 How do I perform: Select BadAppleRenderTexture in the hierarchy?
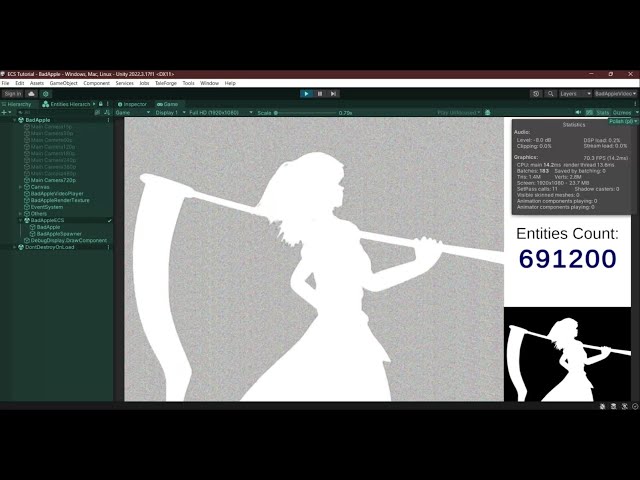pyautogui.click(x=60, y=200)
